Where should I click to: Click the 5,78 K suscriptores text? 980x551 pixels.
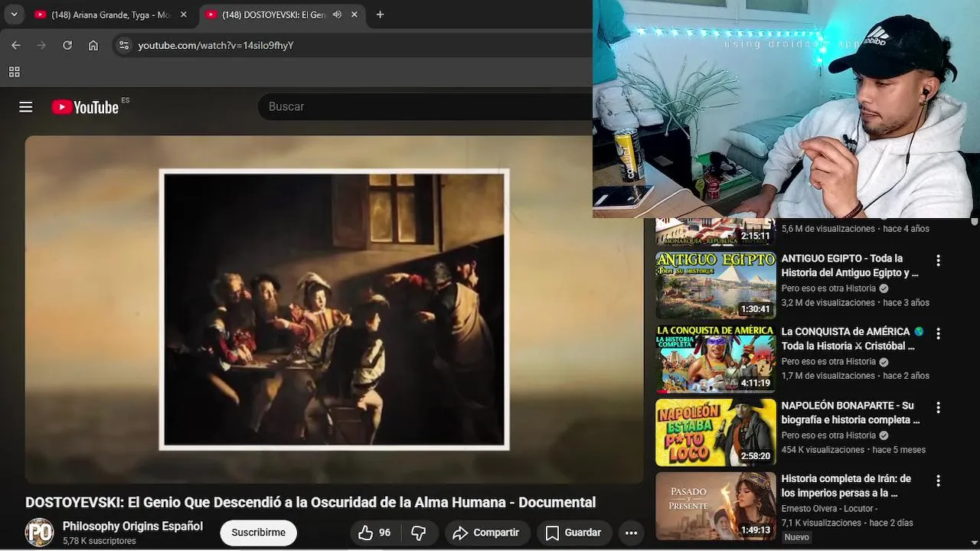100,541
